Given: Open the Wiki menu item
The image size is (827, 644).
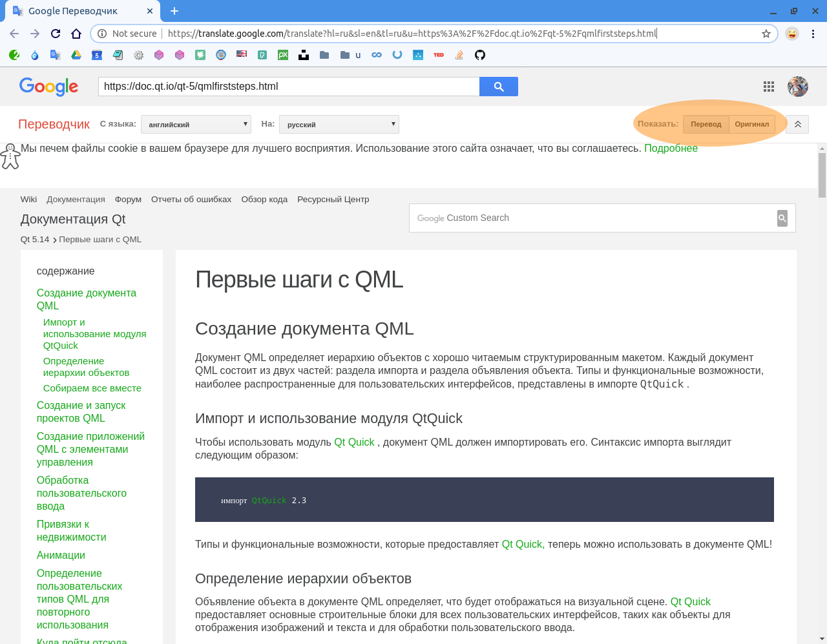Looking at the screenshot, I should tap(28, 200).
